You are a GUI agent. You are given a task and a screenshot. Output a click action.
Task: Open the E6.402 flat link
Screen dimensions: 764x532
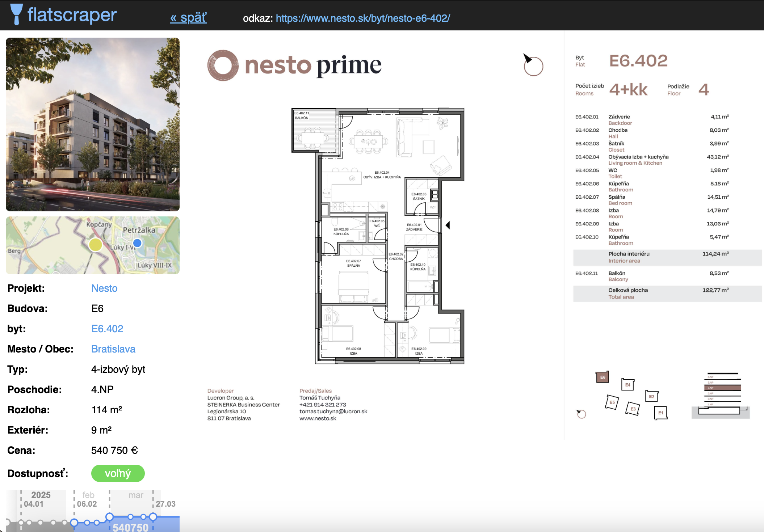coord(107,329)
